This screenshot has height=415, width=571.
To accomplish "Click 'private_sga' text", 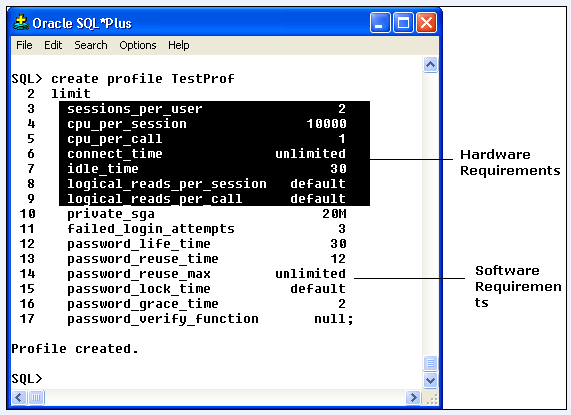I will tap(111, 214).
